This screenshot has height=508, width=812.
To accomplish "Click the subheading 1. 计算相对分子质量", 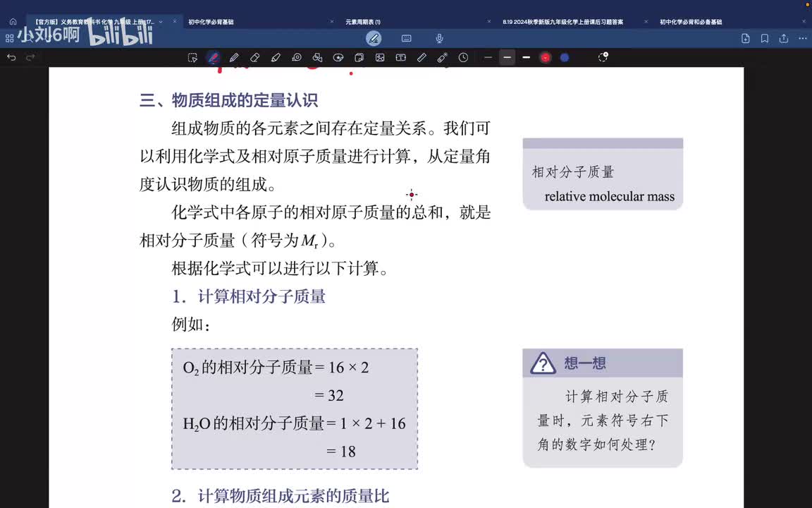I will click(x=249, y=296).
